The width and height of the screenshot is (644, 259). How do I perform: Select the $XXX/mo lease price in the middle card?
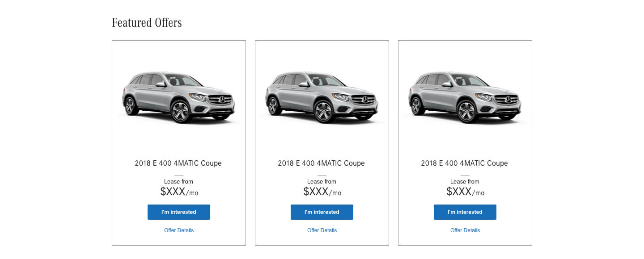322,192
